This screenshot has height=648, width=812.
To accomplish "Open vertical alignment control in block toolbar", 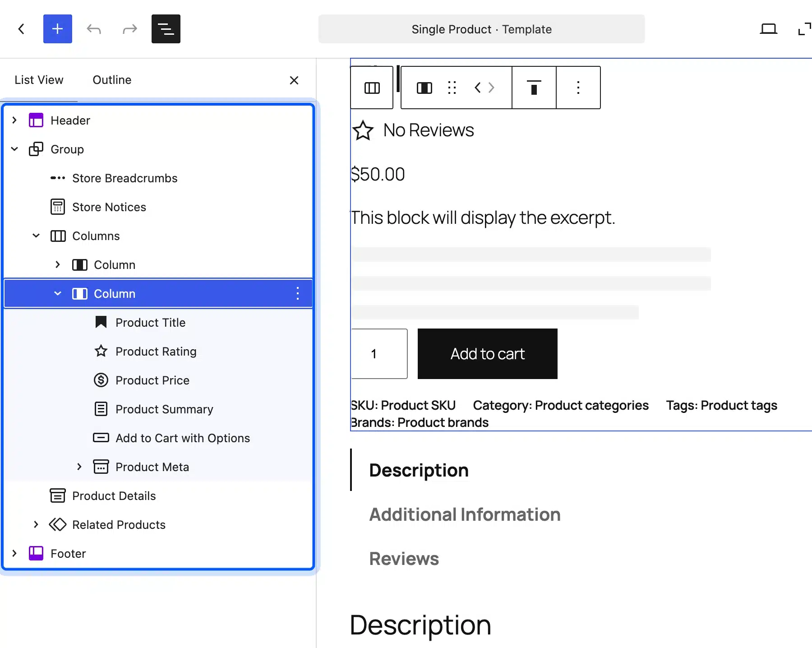I will 534,88.
